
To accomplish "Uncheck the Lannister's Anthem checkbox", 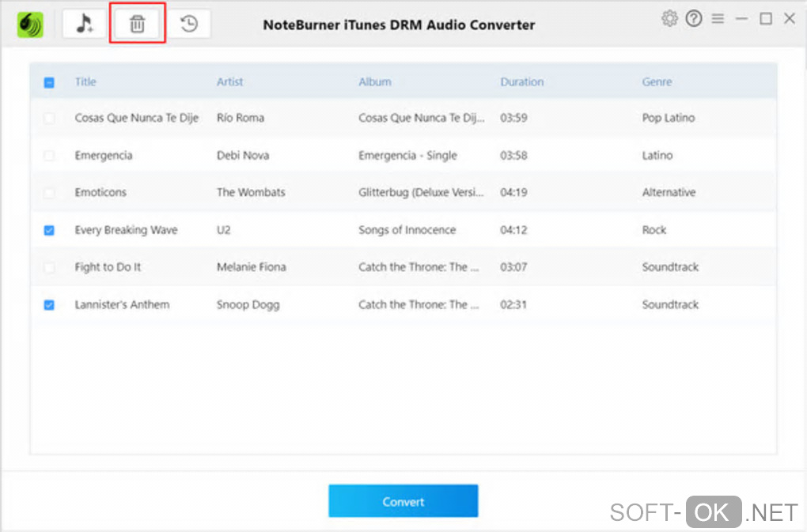I will tap(49, 305).
